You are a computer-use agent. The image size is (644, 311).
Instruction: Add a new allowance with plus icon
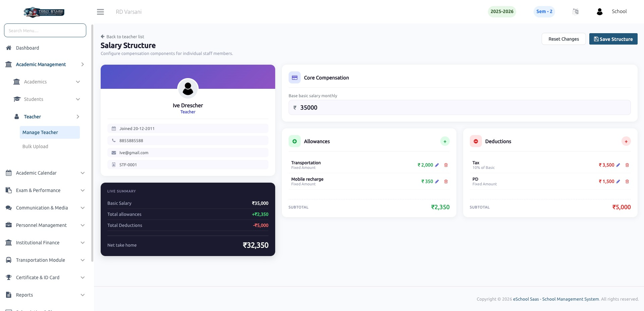pyautogui.click(x=445, y=141)
